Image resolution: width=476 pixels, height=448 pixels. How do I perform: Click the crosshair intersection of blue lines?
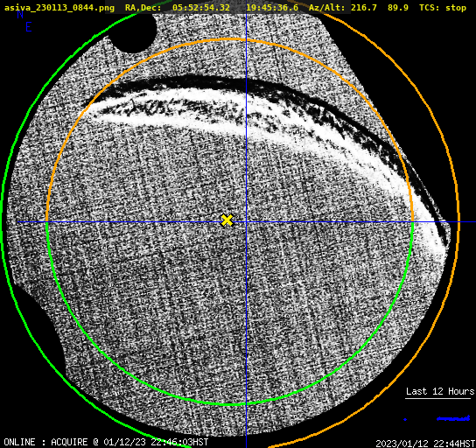246,222
